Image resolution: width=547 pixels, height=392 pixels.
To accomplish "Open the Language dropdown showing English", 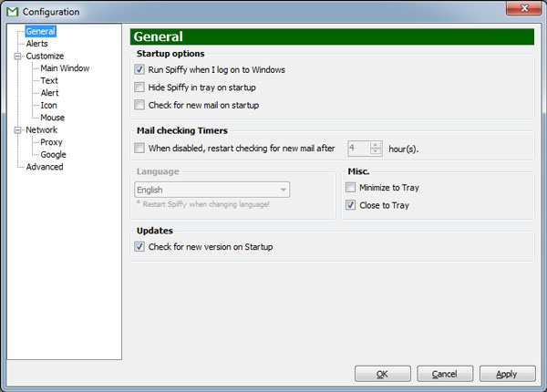I will coord(212,190).
